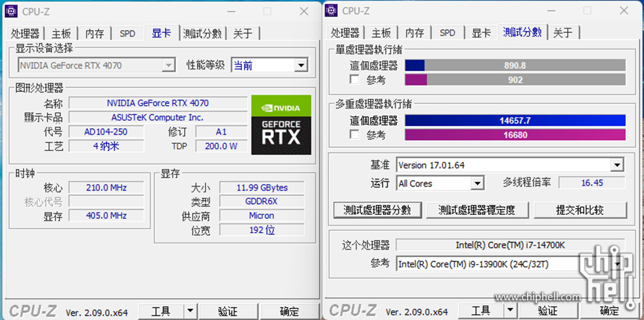Click the 測試處理器分數 button

(x=377, y=210)
